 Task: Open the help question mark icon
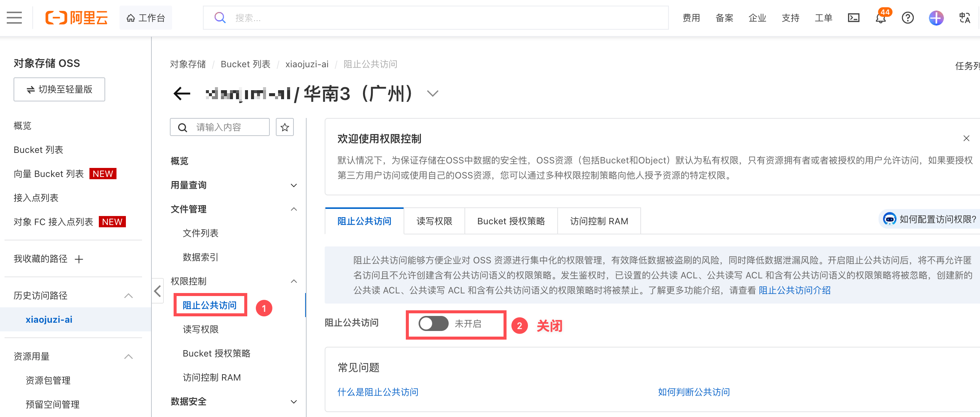tap(908, 18)
